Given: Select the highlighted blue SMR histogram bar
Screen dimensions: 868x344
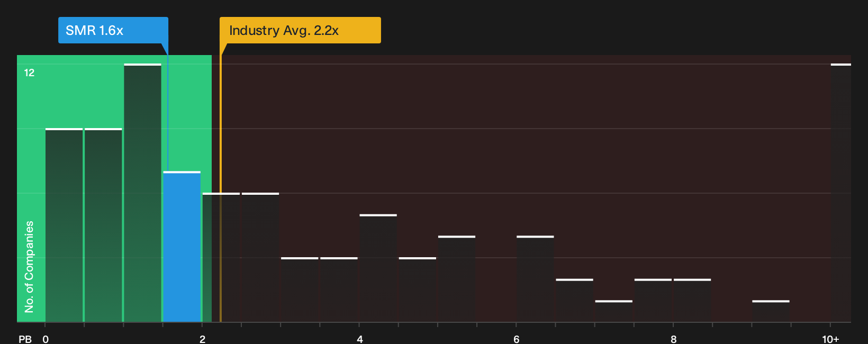Looking at the screenshot, I should pyautogui.click(x=182, y=247).
